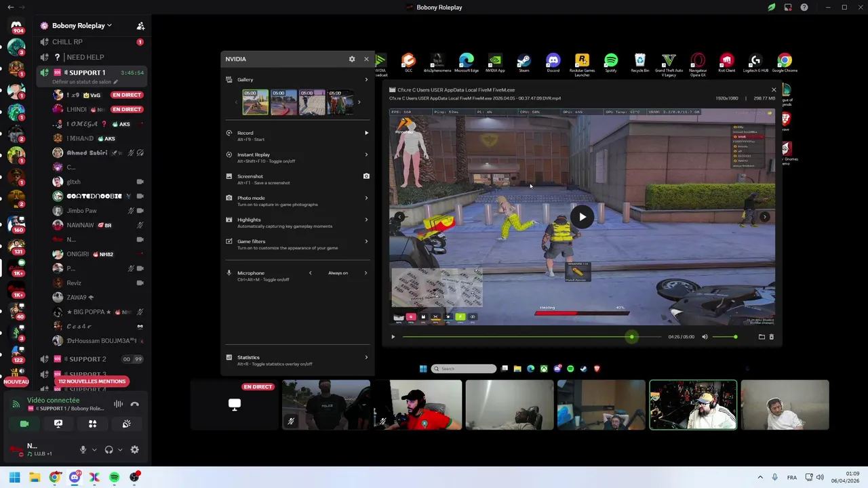This screenshot has width=868, height=488.
Task: Select user Ahmed Sabiri in voice list
Action: click(100, 153)
